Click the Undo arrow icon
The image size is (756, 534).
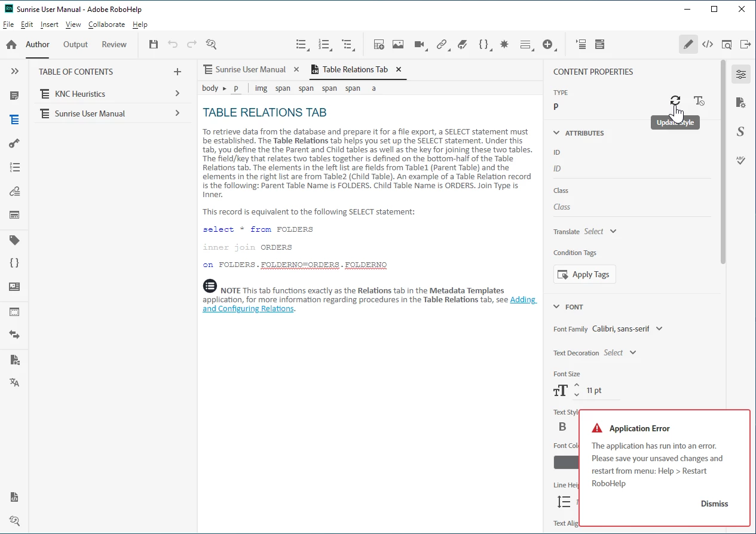173,44
